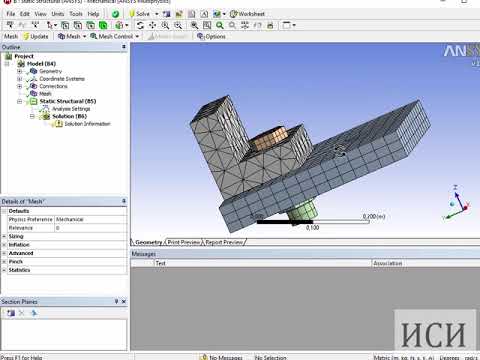The image size is (480, 360).
Task: Expand the Statistics section
Action: pyautogui.click(x=4, y=270)
